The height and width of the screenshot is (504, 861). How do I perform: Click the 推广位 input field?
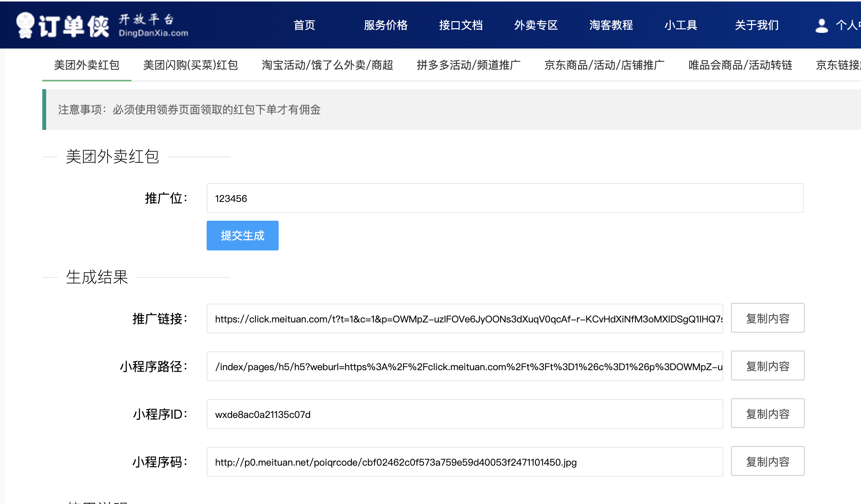coord(505,198)
